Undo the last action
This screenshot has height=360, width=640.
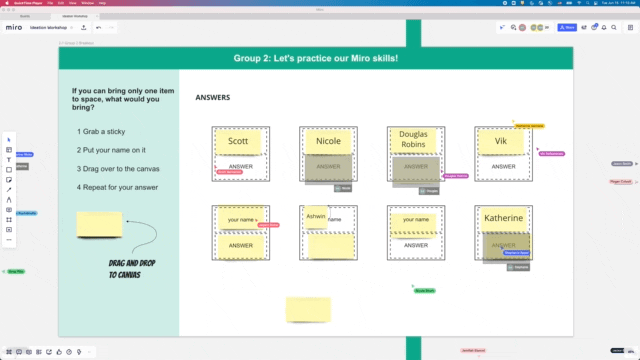click(99, 28)
